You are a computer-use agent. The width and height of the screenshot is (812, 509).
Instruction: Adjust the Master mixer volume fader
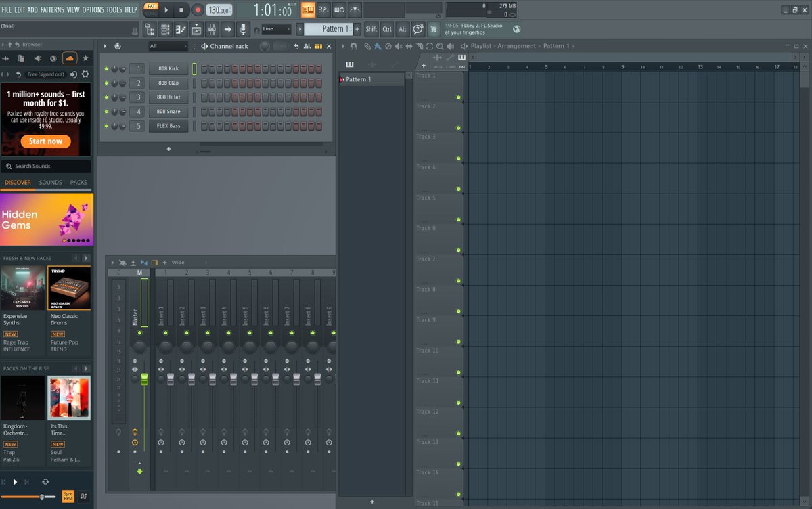tap(143, 379)
